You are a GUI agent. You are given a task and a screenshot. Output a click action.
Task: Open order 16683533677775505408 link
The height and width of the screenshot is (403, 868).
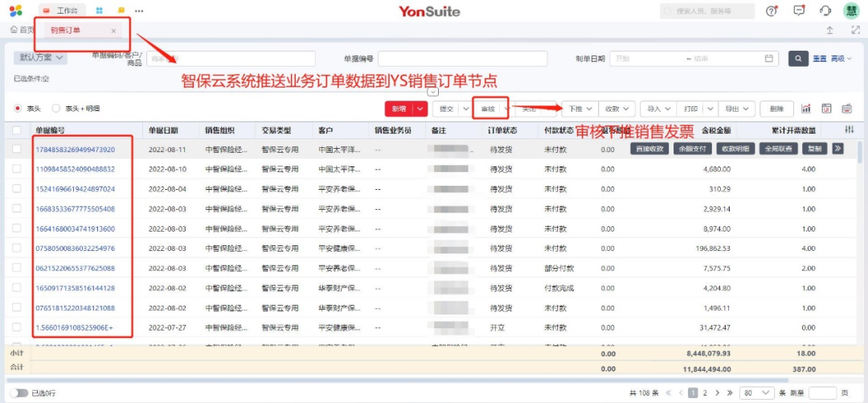76,209
